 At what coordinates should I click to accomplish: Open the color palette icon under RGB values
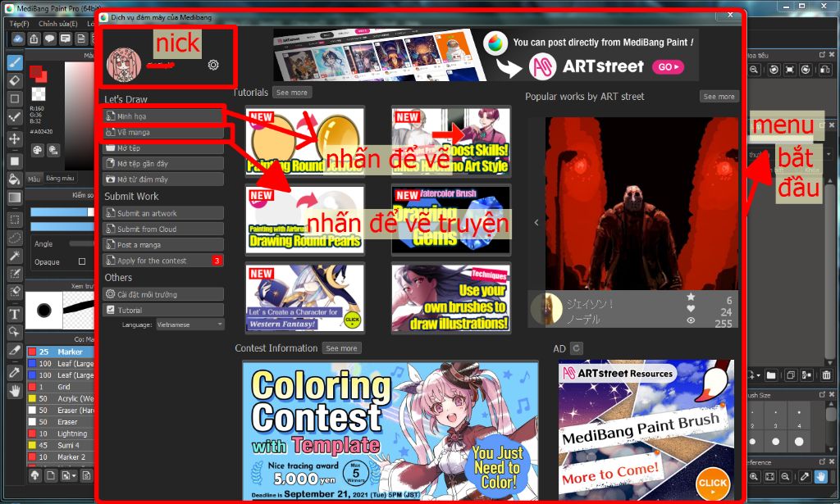37,150
